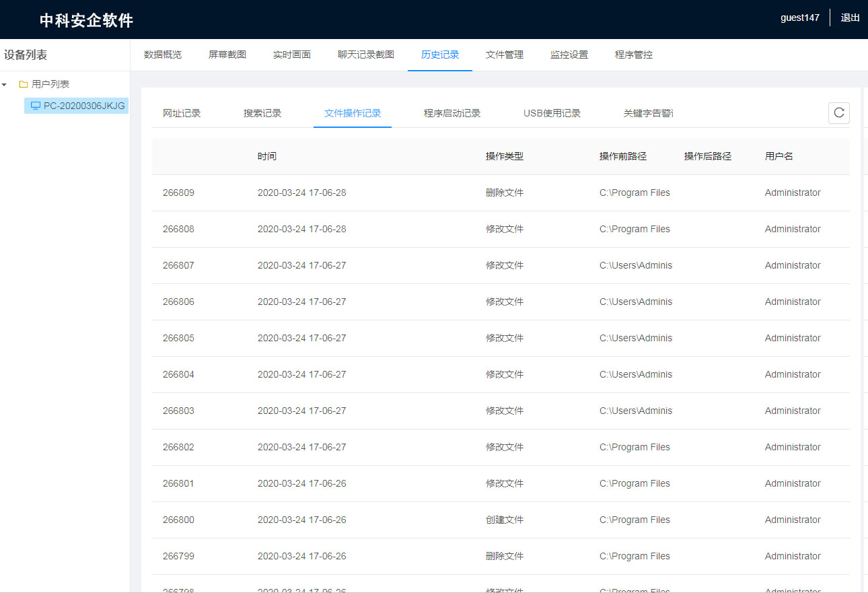The width and height of the screenshot is (868, 593).
Task: Click Administrator in row 266800
Action: [793, 520]
